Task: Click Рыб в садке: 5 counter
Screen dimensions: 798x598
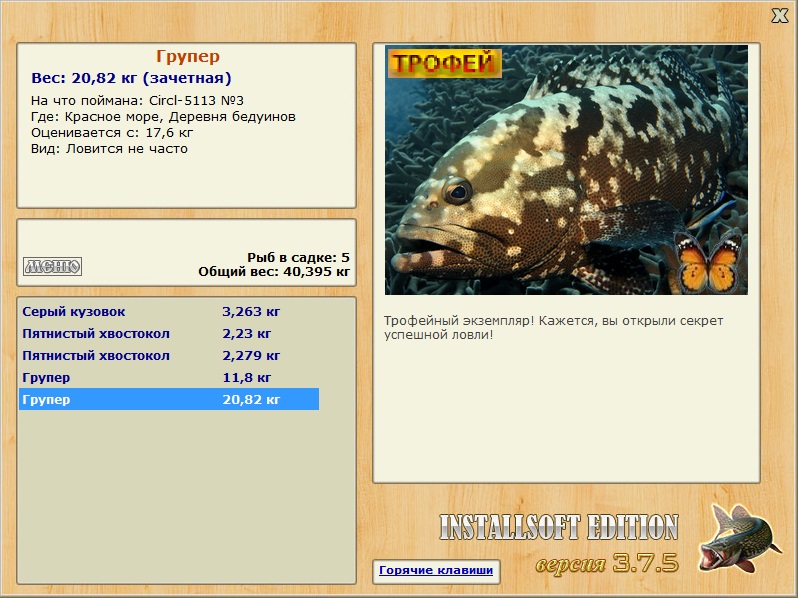Action: click(x=298, y=258)
